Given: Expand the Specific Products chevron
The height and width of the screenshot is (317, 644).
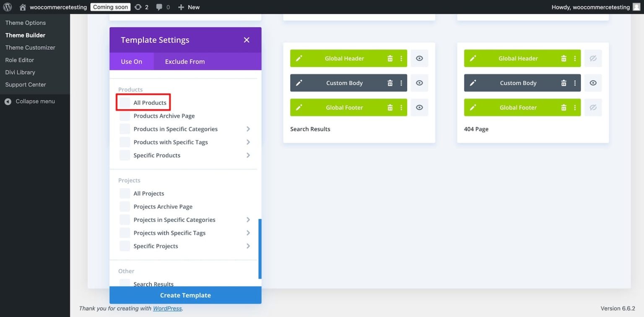Looking at the screenshot, I should click(x=248, y=155).
